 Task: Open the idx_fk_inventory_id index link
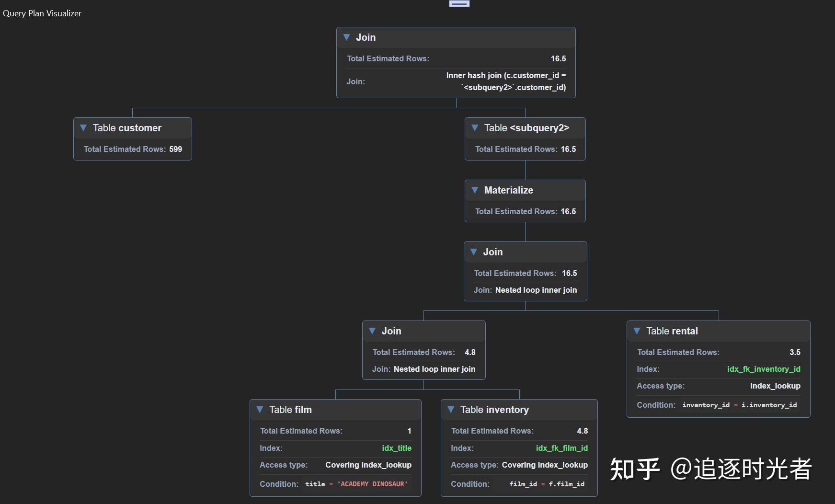[764, 369]
